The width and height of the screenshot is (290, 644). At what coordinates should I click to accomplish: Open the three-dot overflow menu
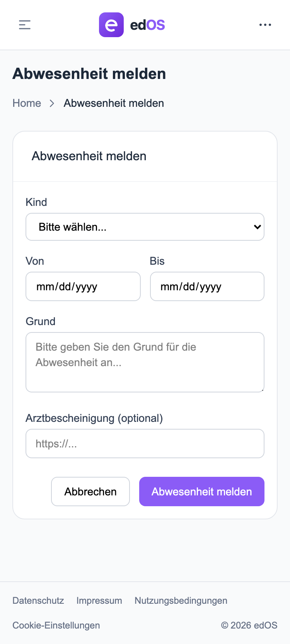pos(265,25)
